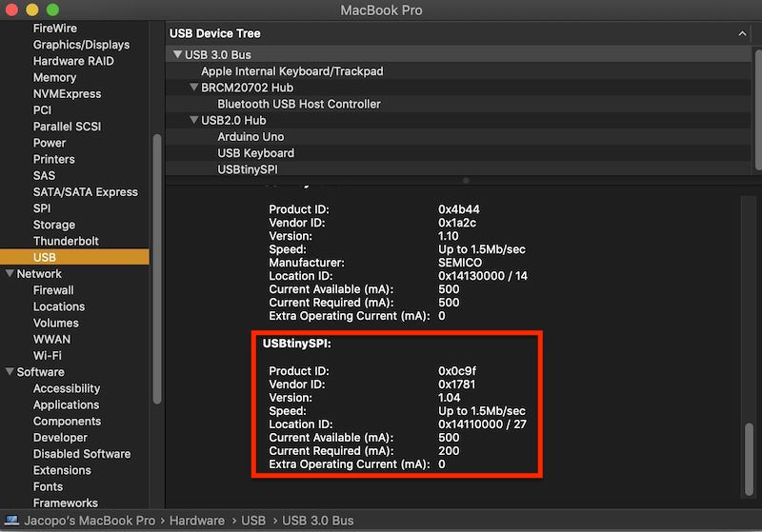Image resolution: width=762 pixels, height=532 pixels.
Task: Select BRCM20702 Hub row
Action: [x=459, y=88]
